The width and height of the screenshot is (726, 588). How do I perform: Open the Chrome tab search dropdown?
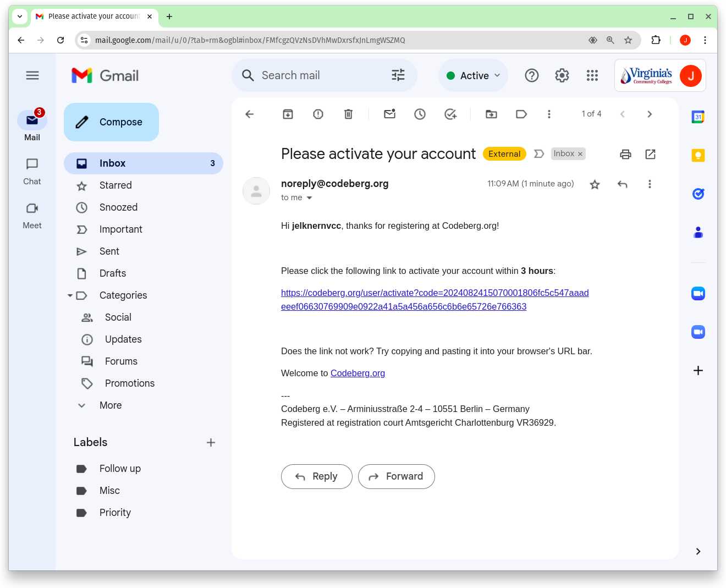tap(20, 17)
